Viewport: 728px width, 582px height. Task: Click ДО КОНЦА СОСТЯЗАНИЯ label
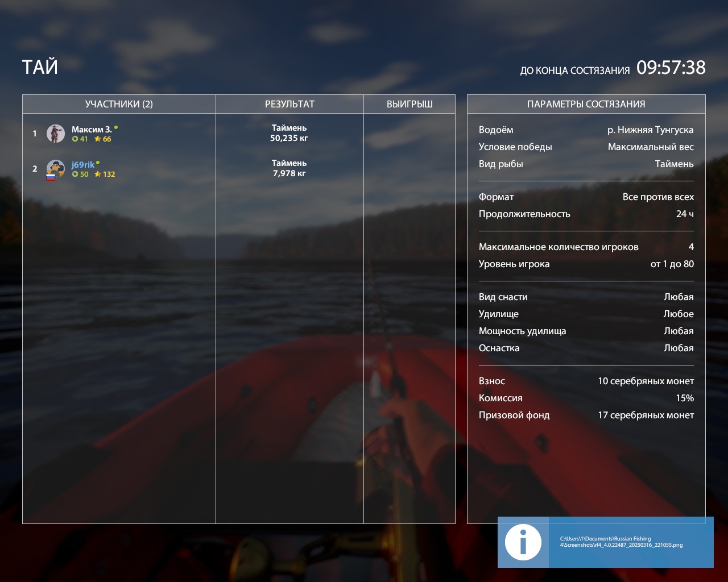(575, 70)
